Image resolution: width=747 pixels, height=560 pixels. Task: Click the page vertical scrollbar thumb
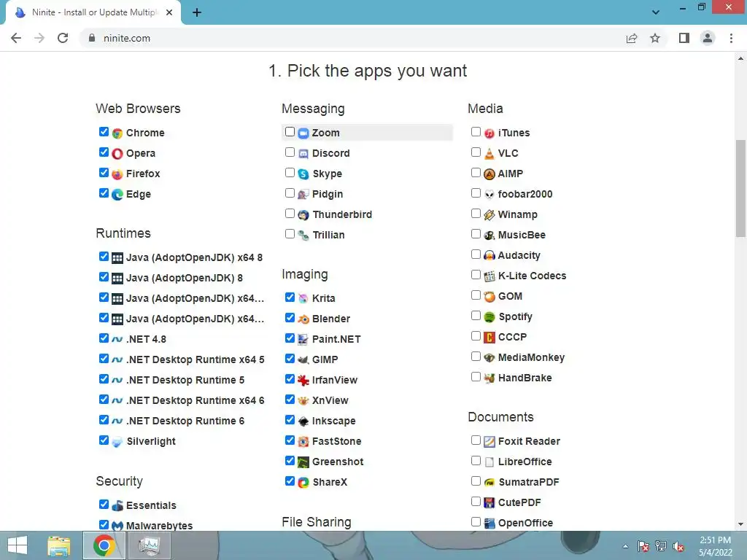pyautogui.click(x=740, y=188)
